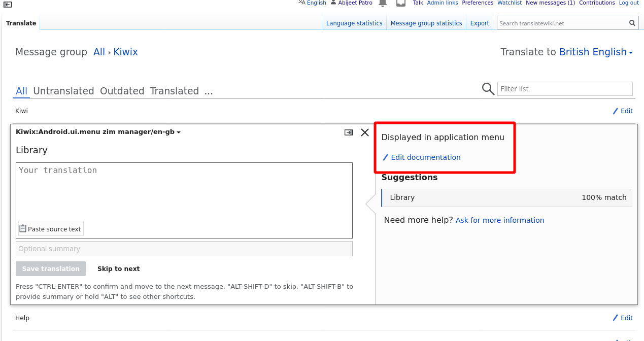Screen dimensions: 644x341
Task: Open New messages (1)
Action: tap(550, 3)
